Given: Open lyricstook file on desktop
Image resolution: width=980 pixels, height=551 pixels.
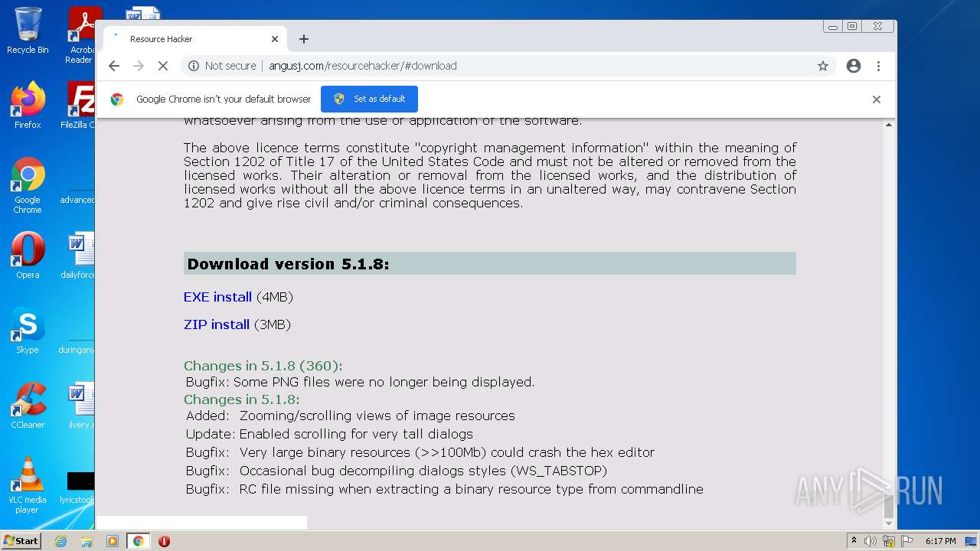Looking at the screenshot, I should 78,487.
